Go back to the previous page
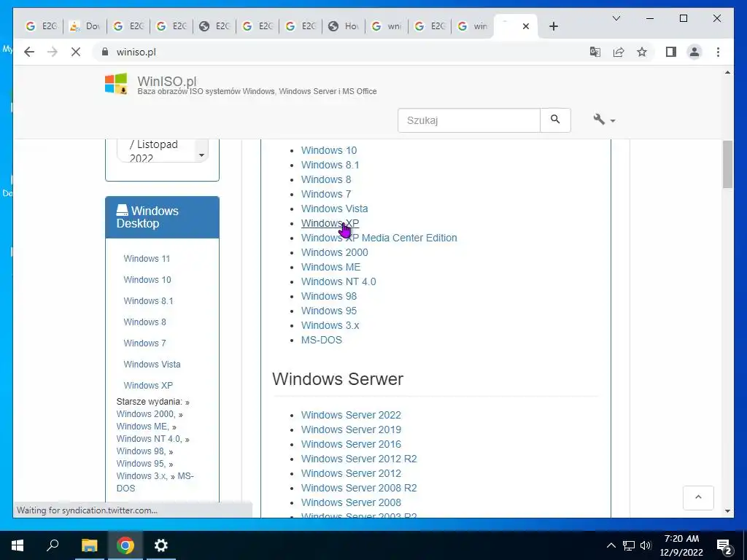Image resolution: width=747 pixels, height=560 pixels. pyautogui.click(x=29, y=52)
